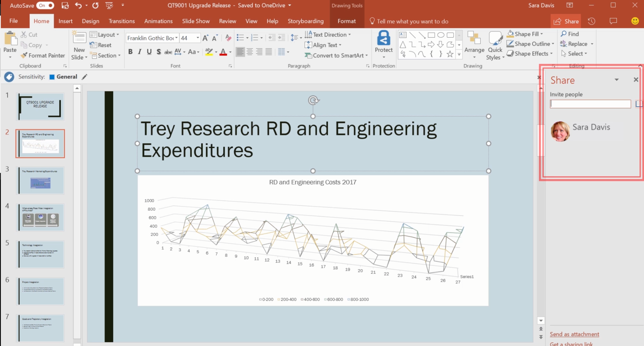Click the Undo arrow icon

tap(78, 5)
